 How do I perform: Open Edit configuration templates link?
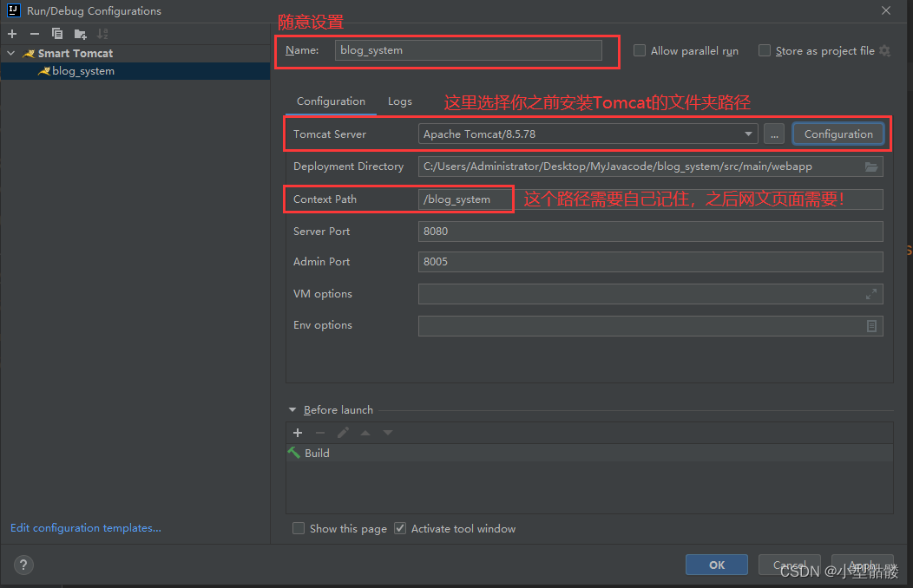click(86, 528)
